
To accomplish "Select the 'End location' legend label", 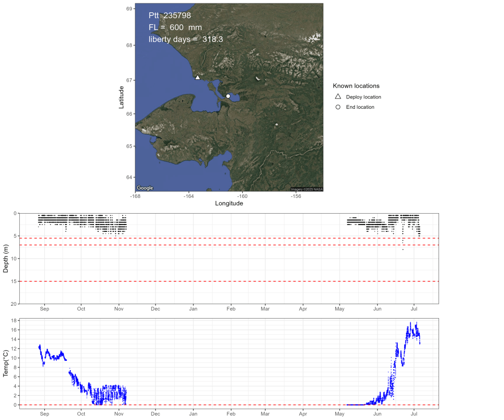I will pyautogui.click(x=360, y=107).
